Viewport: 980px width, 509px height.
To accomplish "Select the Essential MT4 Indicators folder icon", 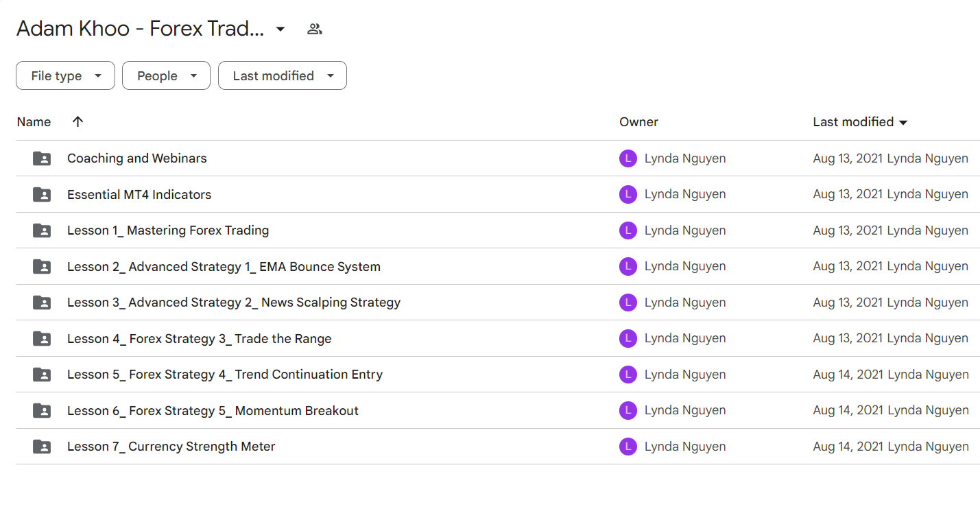I will [42, 195].
